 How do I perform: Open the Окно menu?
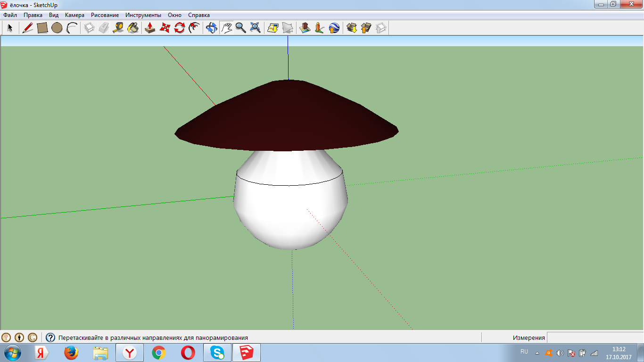(x=174, y=15)
